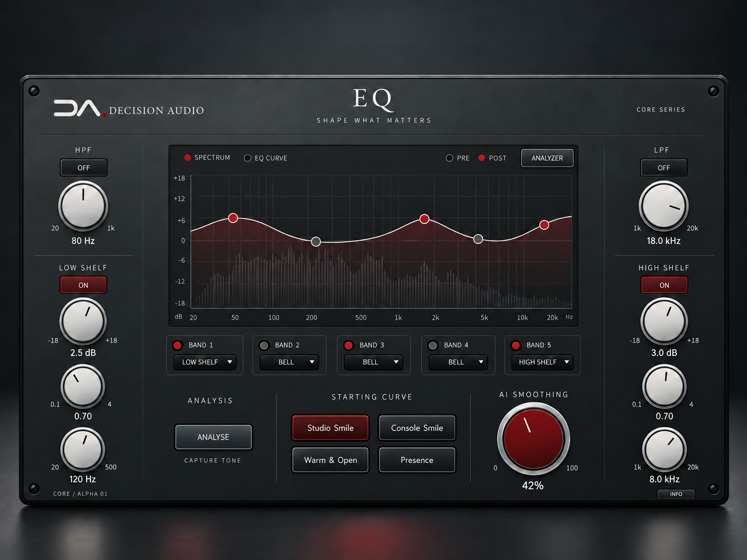Select the Console Smile starting curve
747x560 pixels.
pyautogui.click(x=417, y=428)
